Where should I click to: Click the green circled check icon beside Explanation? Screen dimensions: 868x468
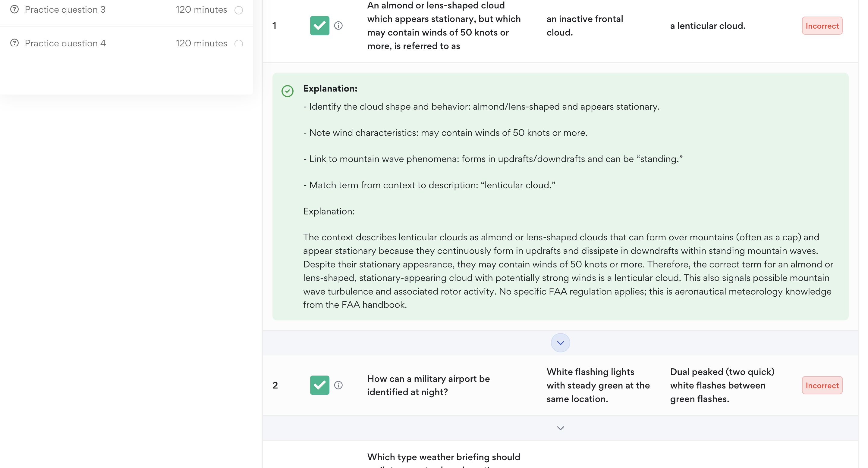tap(288, 91)
